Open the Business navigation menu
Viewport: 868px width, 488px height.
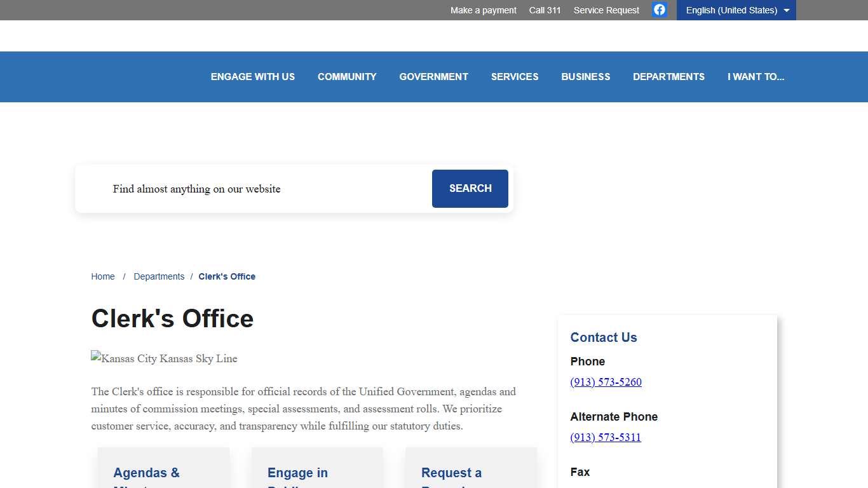point(585,77)
